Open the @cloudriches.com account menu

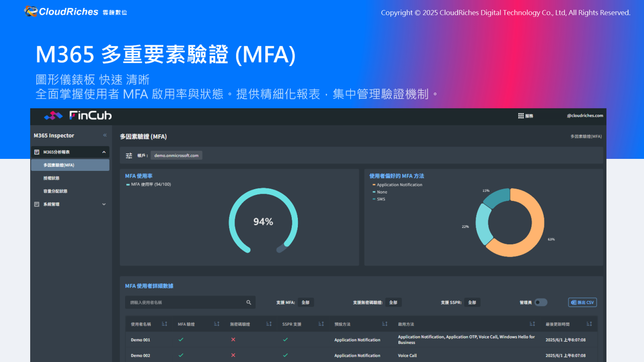click(585, 116)
